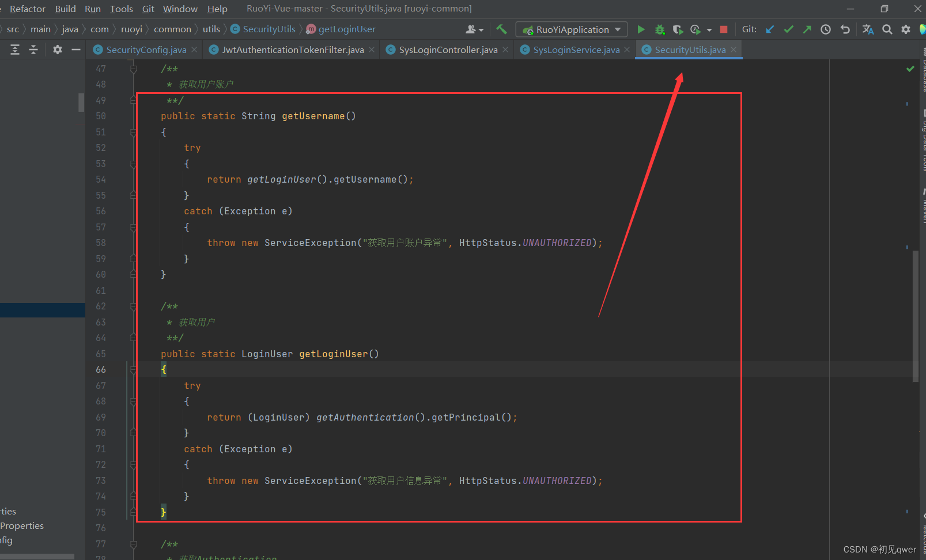Collapse the Javadoc comment at line 47

pyautogui.click(x=134, y=69)
